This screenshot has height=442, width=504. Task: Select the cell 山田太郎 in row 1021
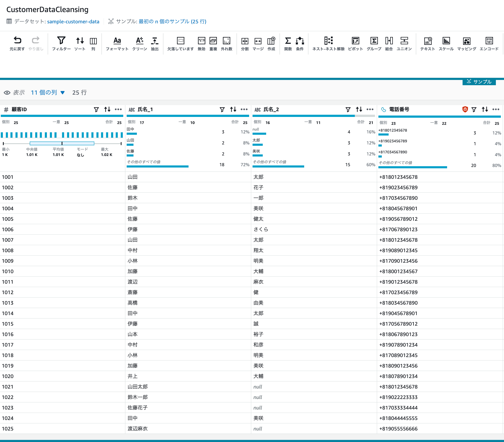pos(188,387)
